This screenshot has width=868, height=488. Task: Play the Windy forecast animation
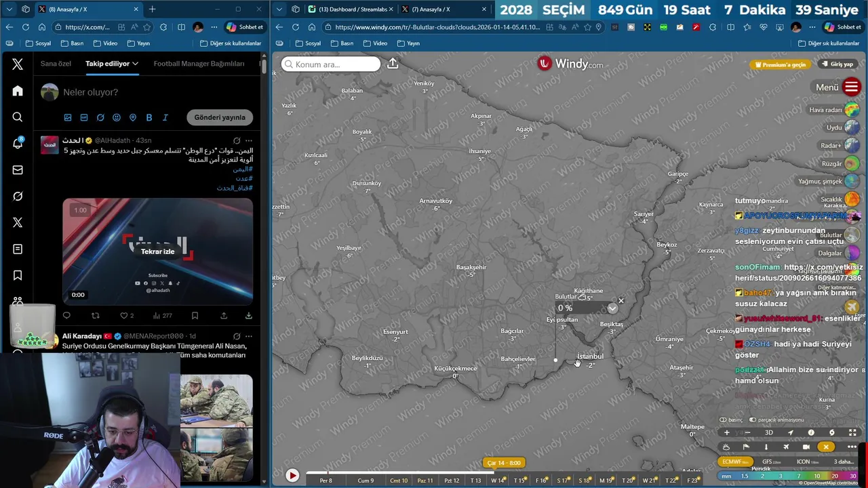pos(292,476)
